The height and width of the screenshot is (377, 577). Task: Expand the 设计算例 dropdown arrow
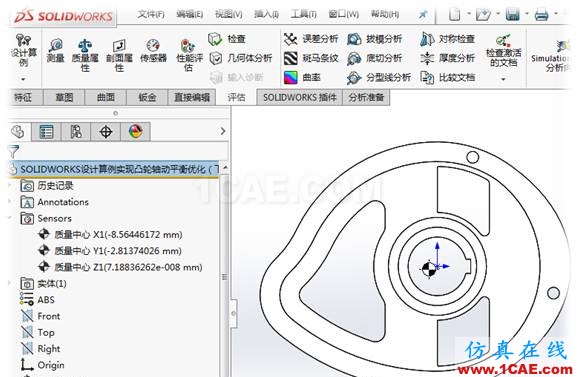[23, 79]
